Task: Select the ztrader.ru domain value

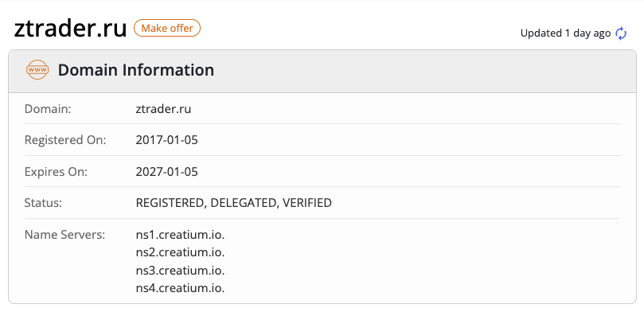Action: tap(163, 109)
